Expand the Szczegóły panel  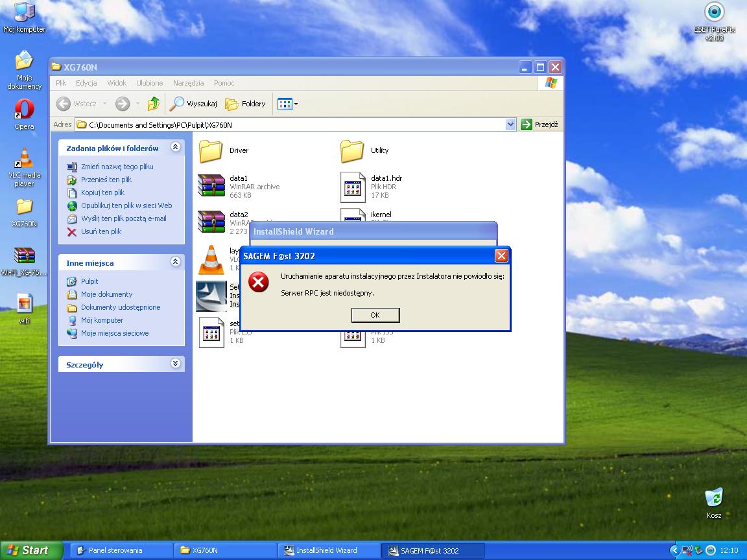point(175,364)
